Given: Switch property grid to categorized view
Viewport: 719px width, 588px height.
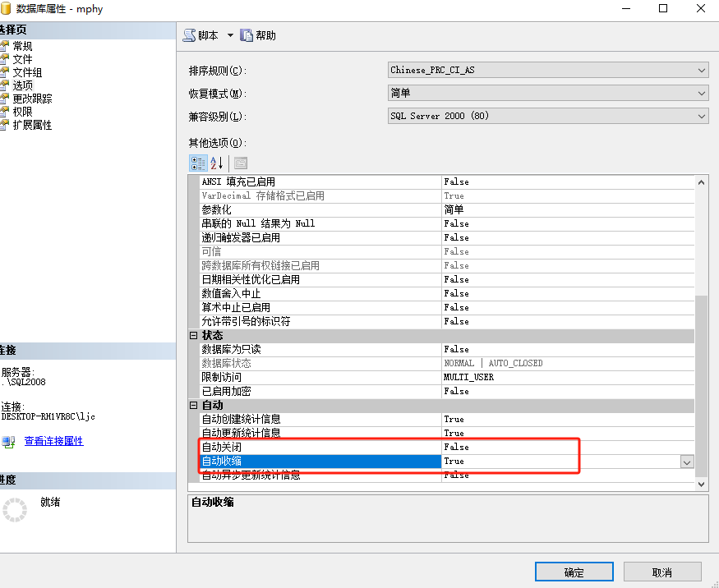Looking at the screenshot, I should (x=198, y=163).
